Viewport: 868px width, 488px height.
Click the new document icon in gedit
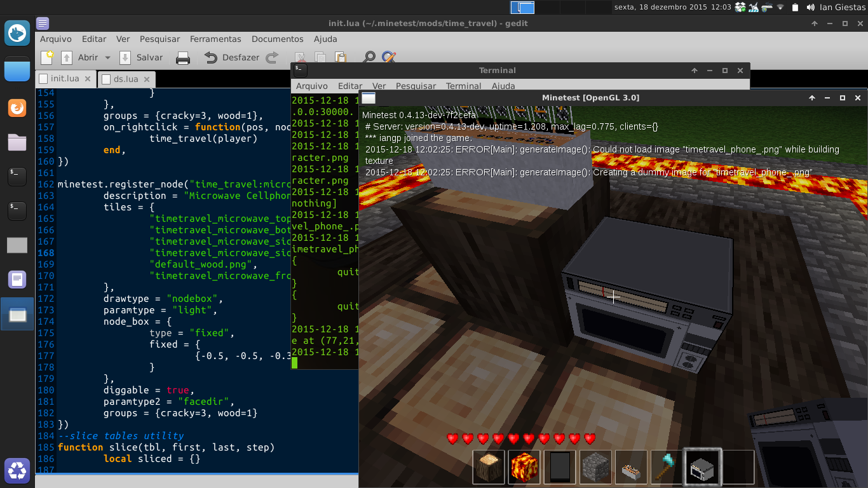[x=47, y=58]
